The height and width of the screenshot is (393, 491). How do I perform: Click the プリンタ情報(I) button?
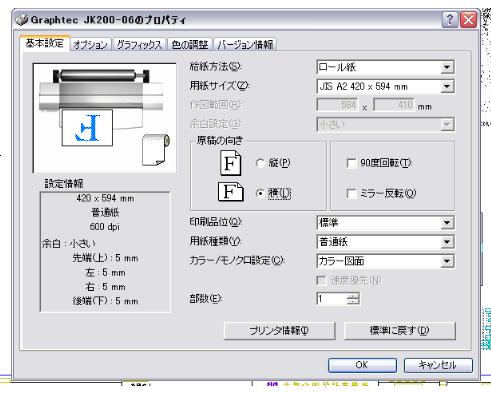click(x=279, y=331)
